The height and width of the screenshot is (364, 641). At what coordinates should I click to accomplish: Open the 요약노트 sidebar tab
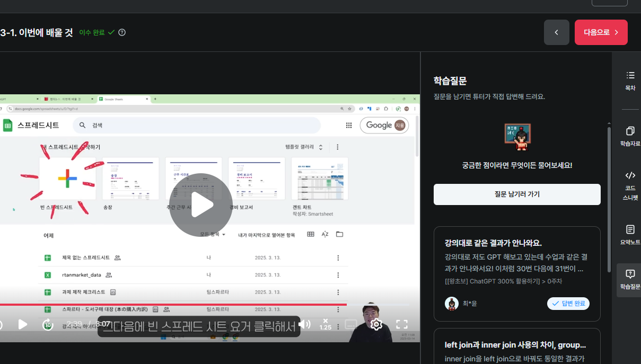tap(630, 235)
